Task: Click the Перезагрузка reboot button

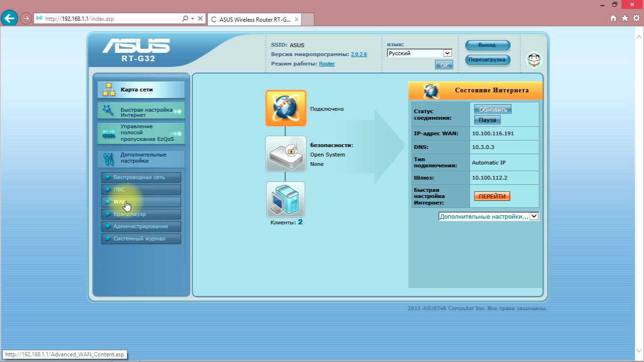Action: 488,60
